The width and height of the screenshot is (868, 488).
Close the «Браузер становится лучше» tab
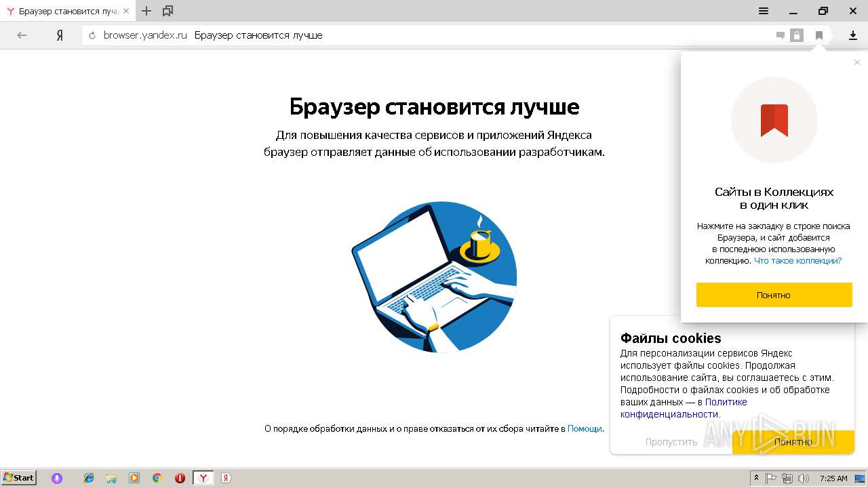pos(126,12)
